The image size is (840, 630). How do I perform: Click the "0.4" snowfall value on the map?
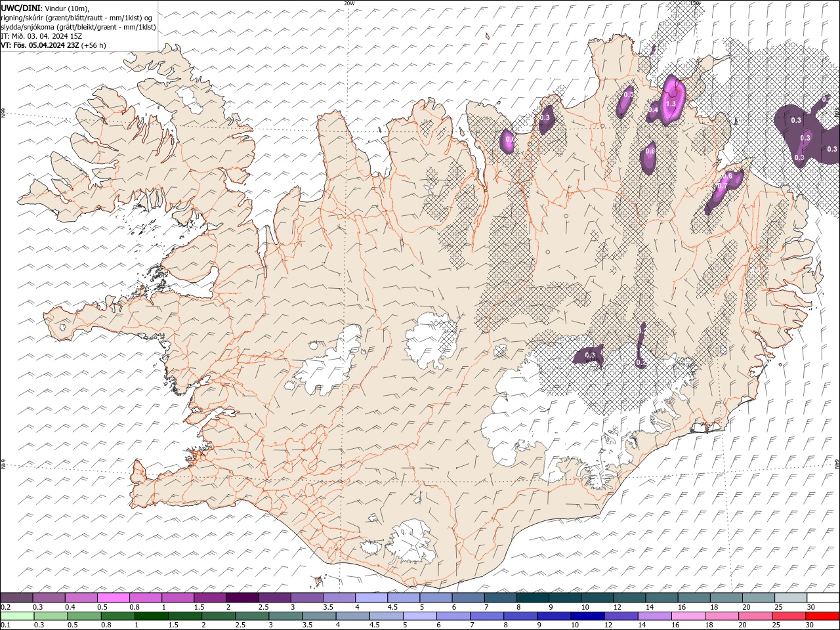click(x=653, y=110)
